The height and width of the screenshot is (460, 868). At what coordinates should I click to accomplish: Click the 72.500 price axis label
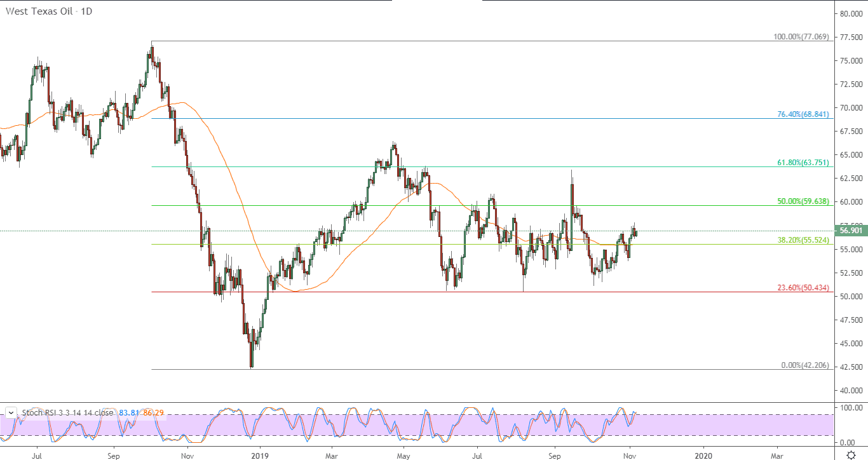(852, 84)
